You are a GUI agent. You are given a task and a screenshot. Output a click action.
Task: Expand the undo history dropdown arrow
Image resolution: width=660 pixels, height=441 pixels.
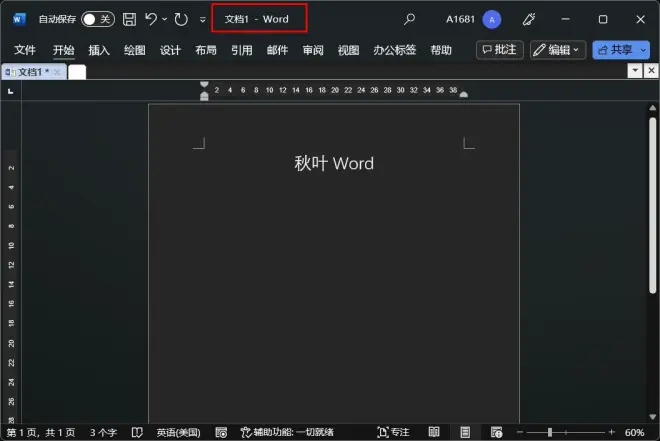coord(165,19)
